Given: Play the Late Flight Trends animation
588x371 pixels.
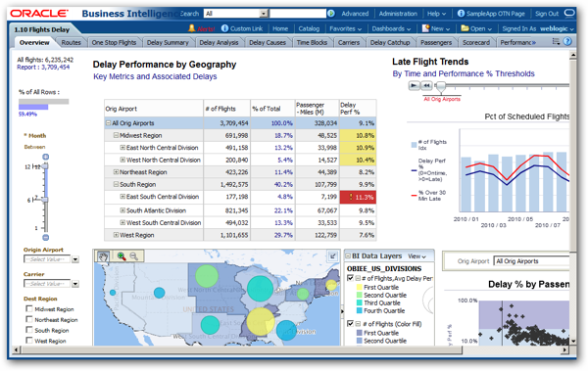Looking at the screenshot, I should (414, 86).
